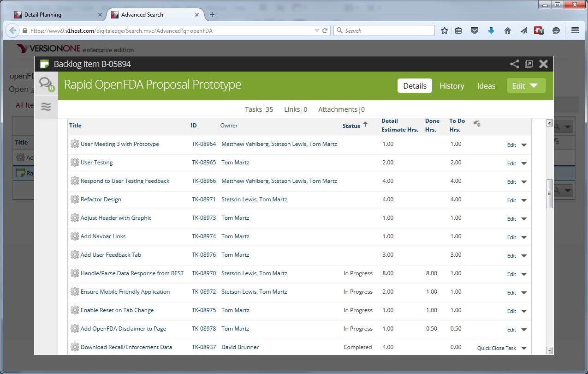Open the URL bar history dropdown arrow
588x374 pixels.
[317, 30]
